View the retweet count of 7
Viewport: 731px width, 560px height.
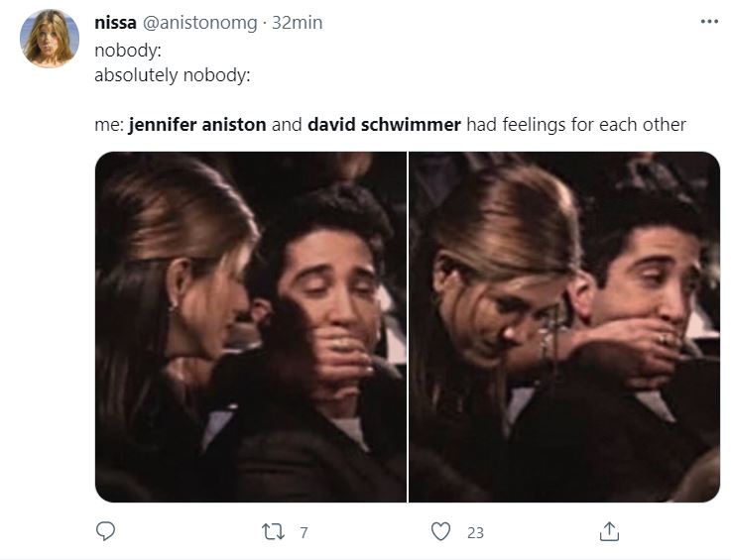(304, 532)
